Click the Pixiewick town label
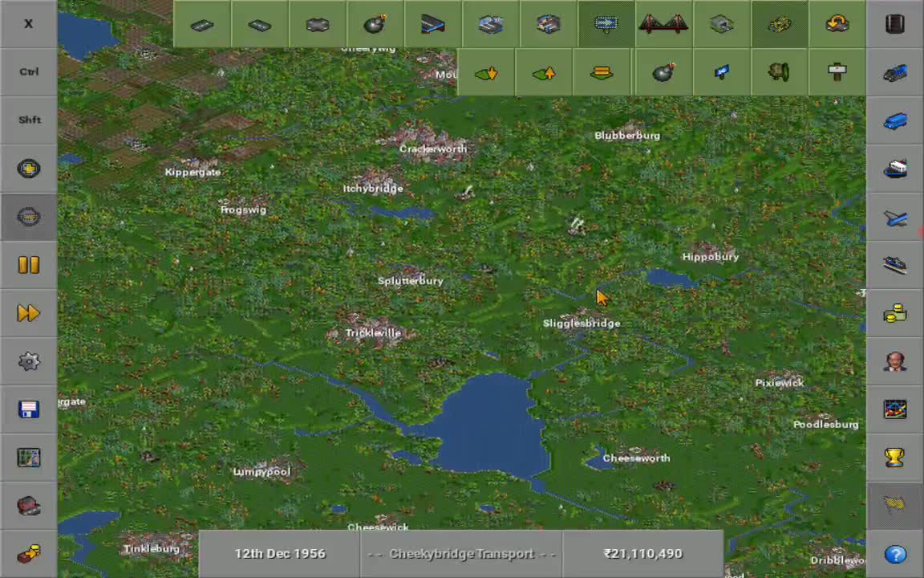The width and height of the screenshot is (924, 578). [780, 384]
